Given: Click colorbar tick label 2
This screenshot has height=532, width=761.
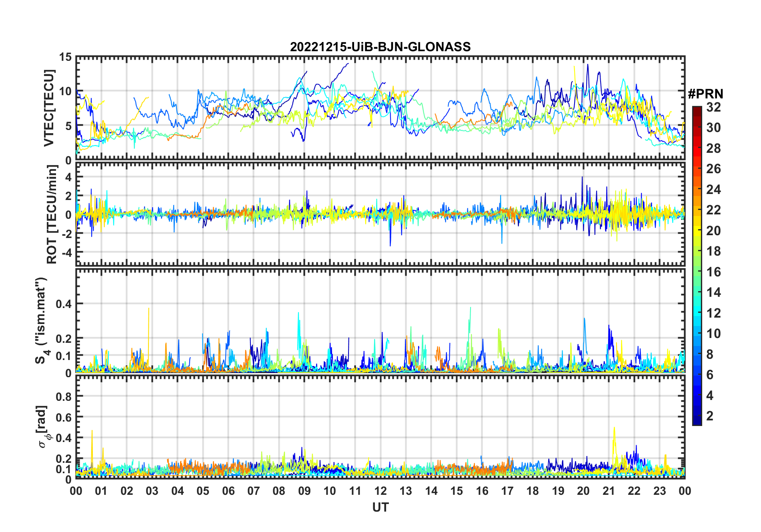Looking at the screenshot, I should [x=710, y=416].
